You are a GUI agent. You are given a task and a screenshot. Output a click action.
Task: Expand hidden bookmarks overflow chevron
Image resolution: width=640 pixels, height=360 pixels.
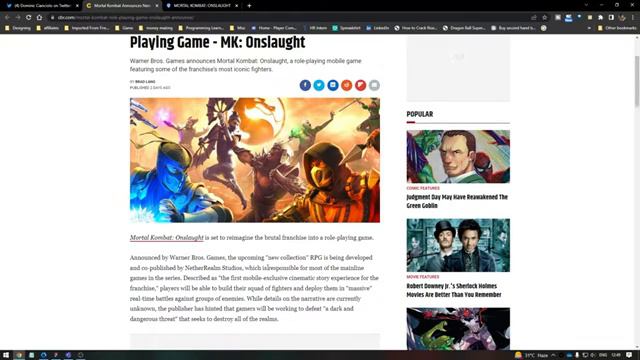point(589,28)
